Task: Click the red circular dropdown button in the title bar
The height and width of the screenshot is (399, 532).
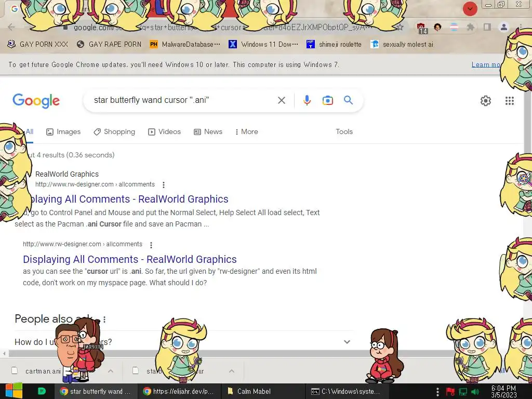Action: (470, 9)
